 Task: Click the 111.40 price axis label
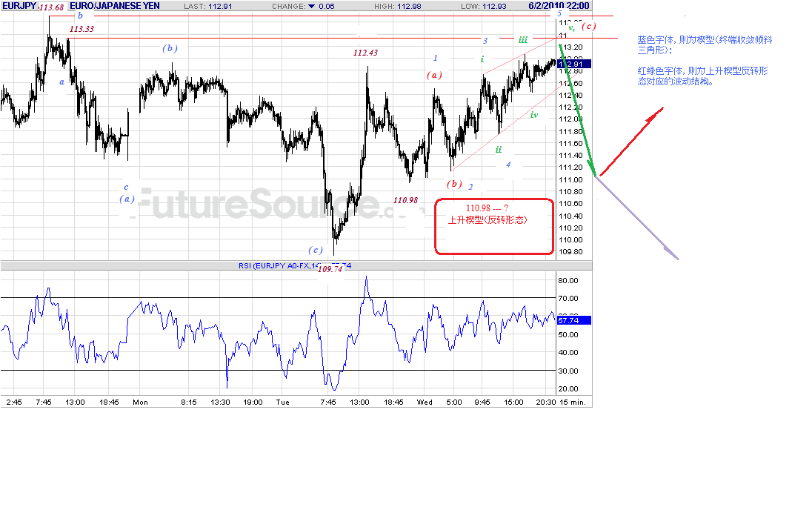(570, 156)
